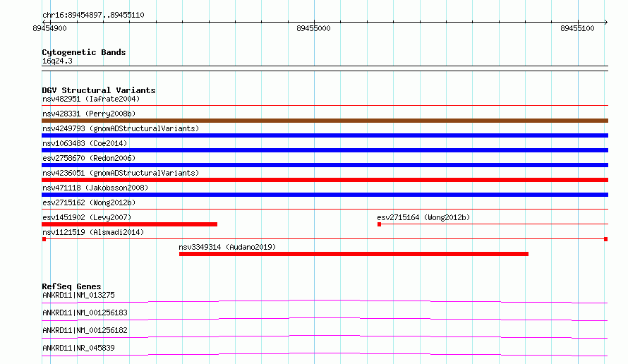Click the blue nsv1063483 variant bar
628x364 pixels.
click(x=325, y=150)
